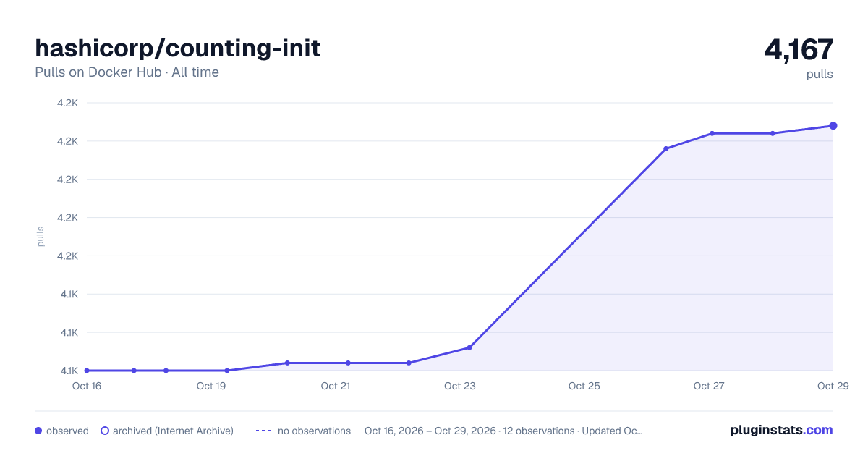Click the rotated 'pulls' y-axis title
The height and width of the screenshot is (456, 868).
(41, 237)
